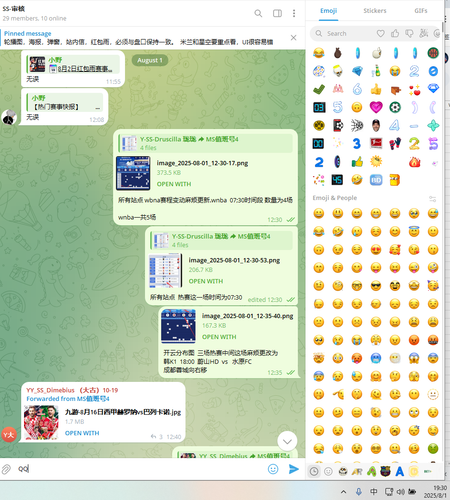This screenshot has height=500, width=450.
Task: Switch to the Stickers tab
Action: [x=375, y=11]
